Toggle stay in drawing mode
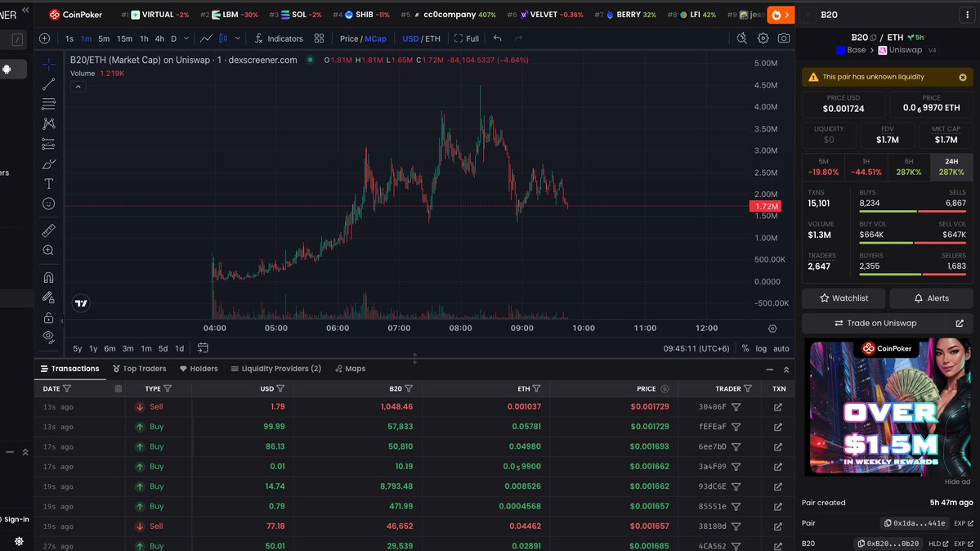 (x=49, y=297)
